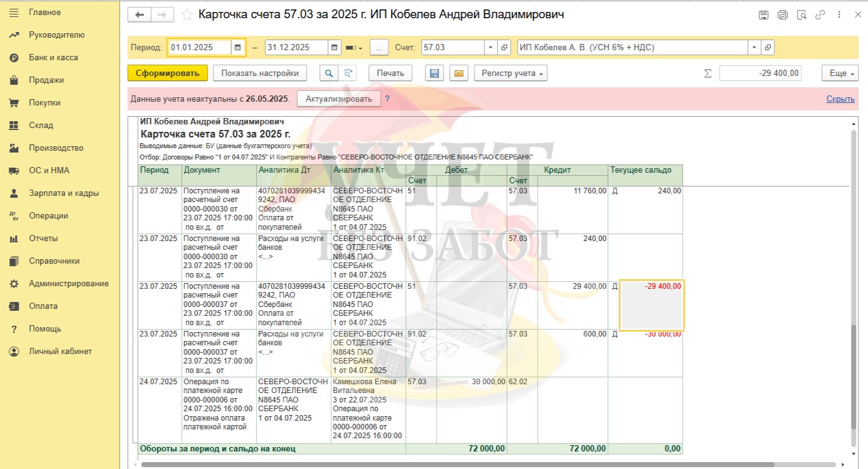868x469 pixels.
Task: Open the Главное section
Action: tap(60, 12)
